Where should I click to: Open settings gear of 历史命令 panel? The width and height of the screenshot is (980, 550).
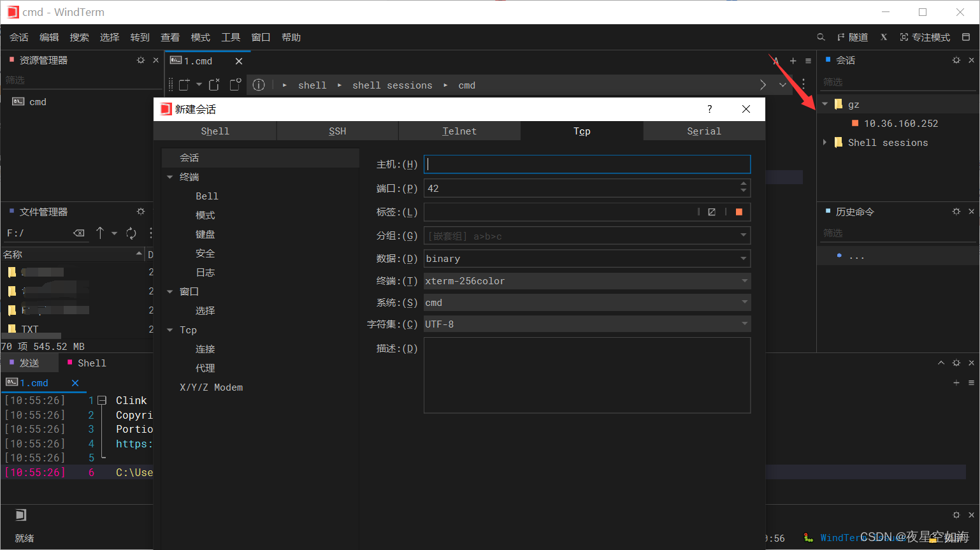click(956, 212)
